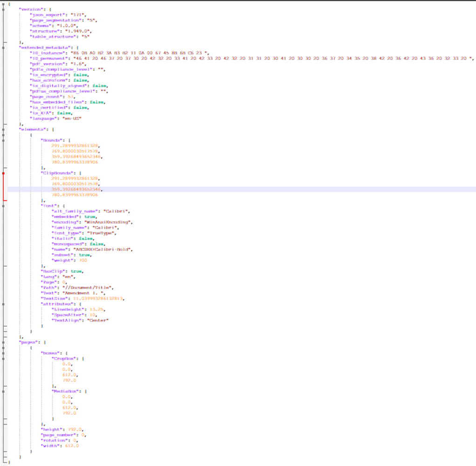
Task: Collapse the "CropBox" array fold marker
Action: click(3, 359)
